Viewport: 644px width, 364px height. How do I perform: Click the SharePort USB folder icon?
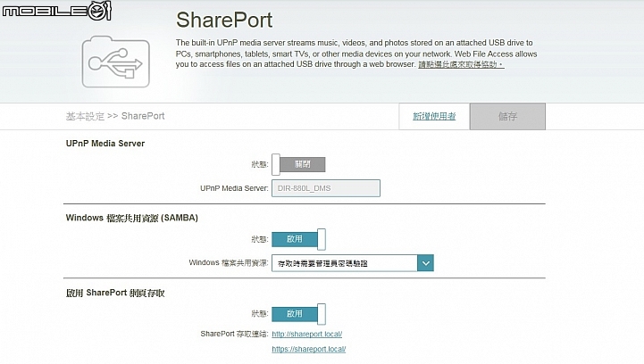(116, 62)
